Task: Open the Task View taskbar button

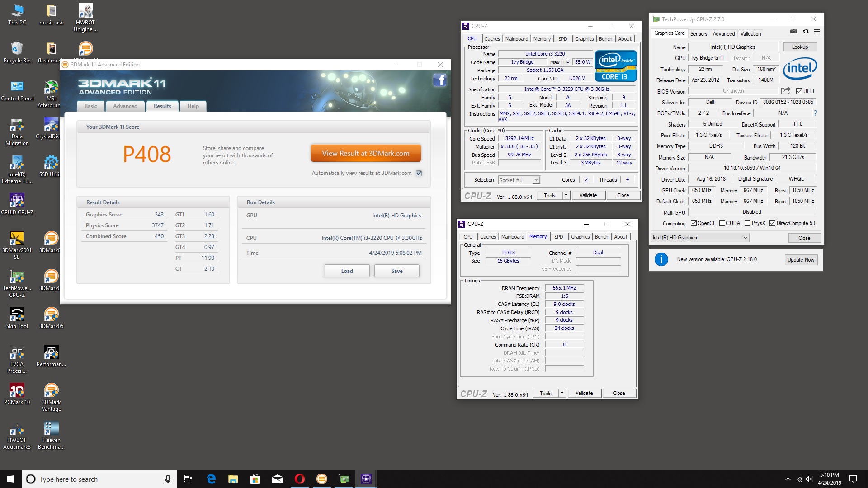Action: [x=188, y=479]
